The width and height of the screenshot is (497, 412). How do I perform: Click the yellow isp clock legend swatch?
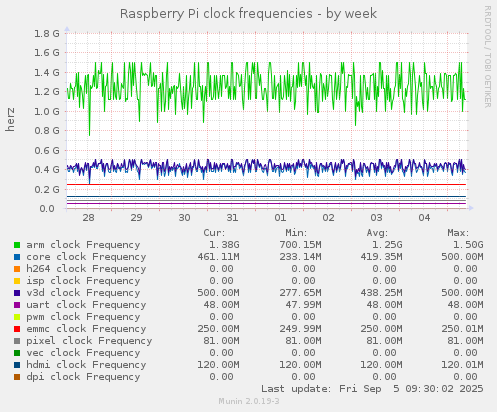[x=17, y=281]
